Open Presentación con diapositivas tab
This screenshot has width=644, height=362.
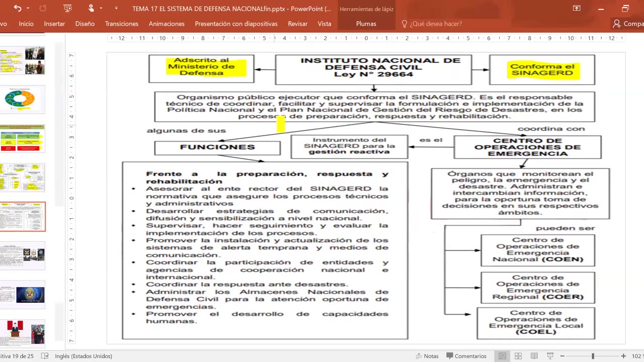pyautogui.click(x=236, y=24)
